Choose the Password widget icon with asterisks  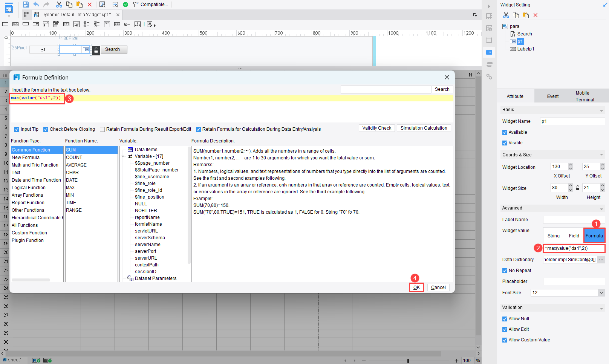tap(117, 24)
